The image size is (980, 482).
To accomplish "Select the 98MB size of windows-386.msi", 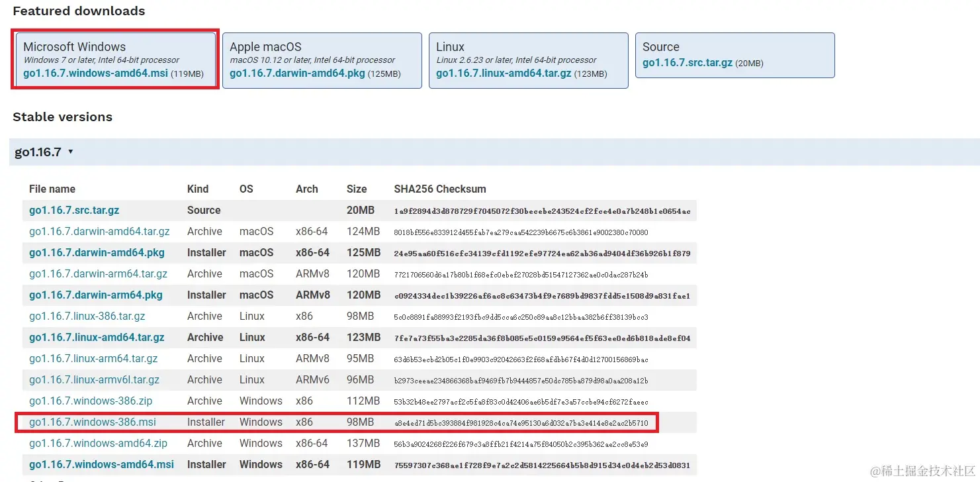I will pos(360,422).
